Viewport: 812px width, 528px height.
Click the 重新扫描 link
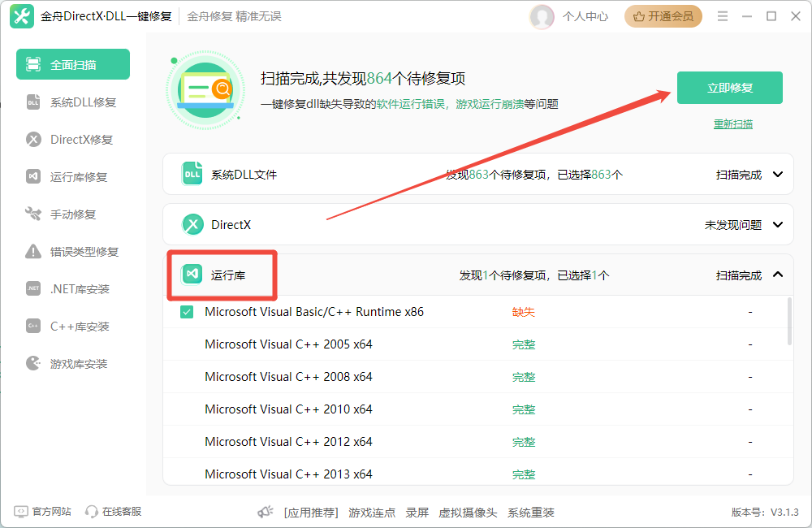732,123
